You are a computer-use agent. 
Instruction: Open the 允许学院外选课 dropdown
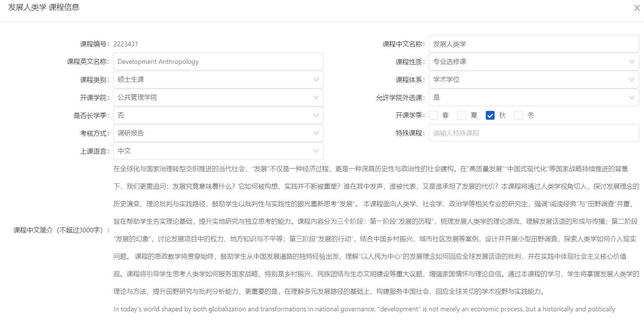(x=533, y=97)
